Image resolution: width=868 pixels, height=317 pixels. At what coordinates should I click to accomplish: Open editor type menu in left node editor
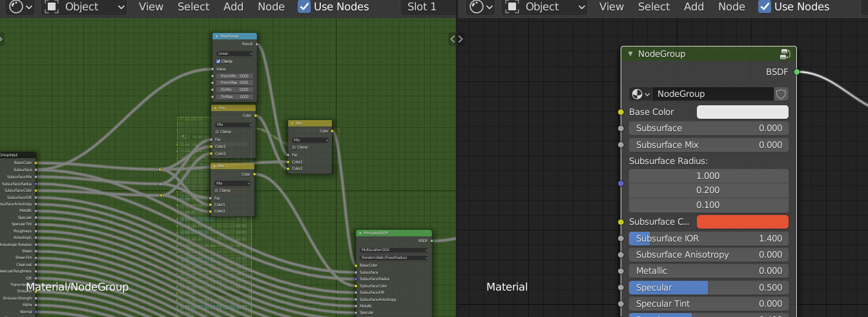click(21, 6)
